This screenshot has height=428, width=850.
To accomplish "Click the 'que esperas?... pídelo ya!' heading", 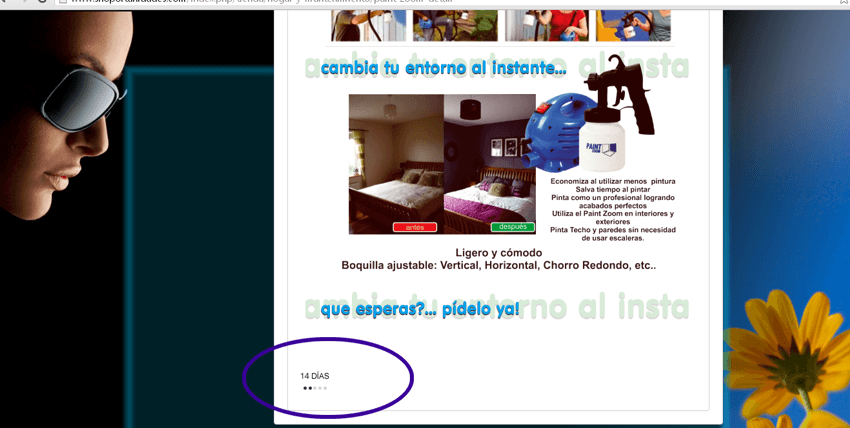I will click(x=420, y=310).
